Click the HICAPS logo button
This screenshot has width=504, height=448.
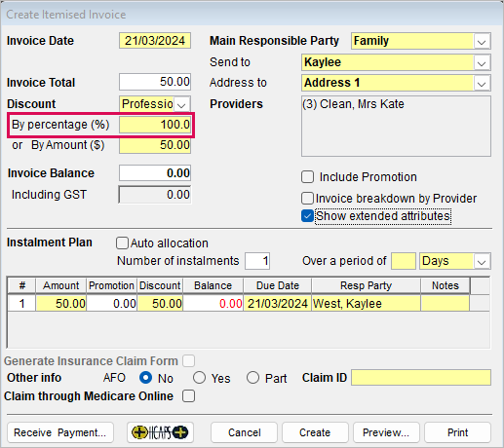160,432
